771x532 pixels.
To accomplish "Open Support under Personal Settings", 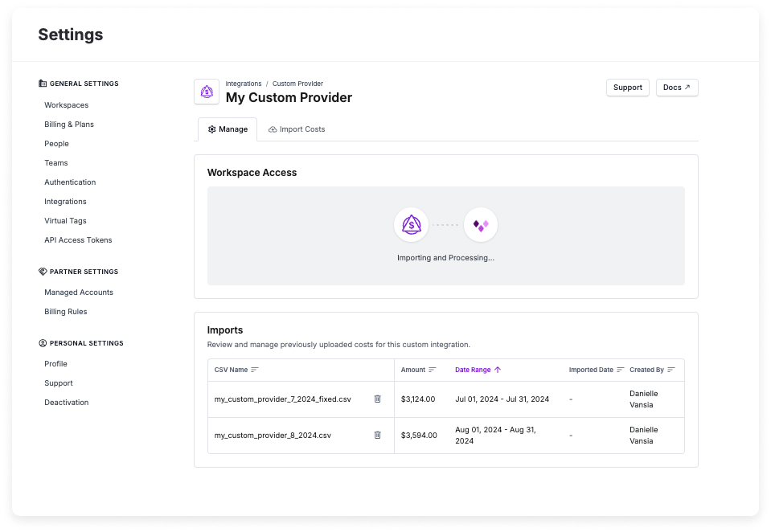I will point(59,383).
